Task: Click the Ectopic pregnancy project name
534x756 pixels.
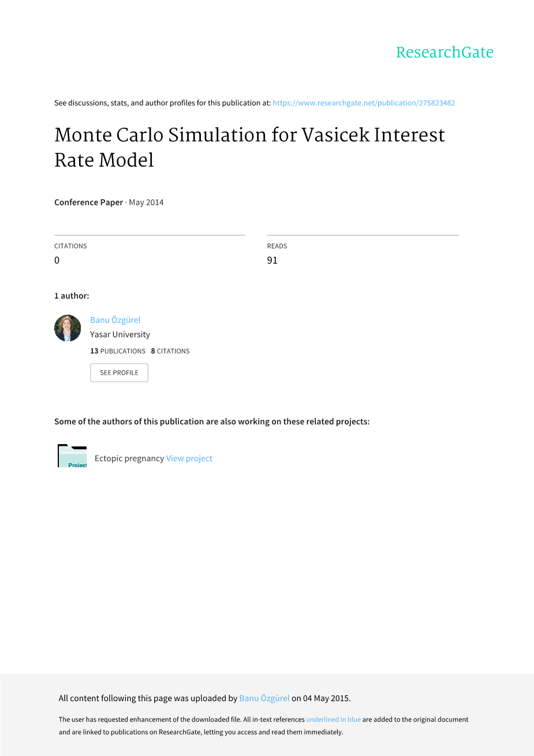Action: pyautogui.click(x=129, y=459)
